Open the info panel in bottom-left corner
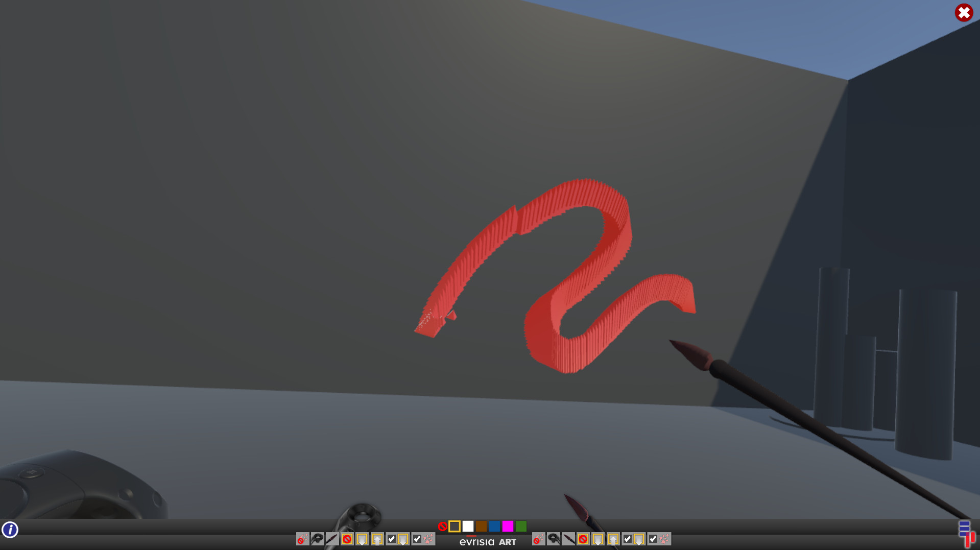 point(11,530)
